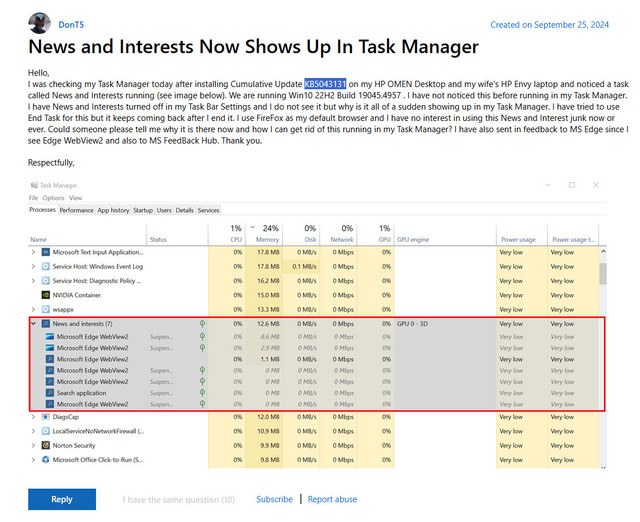Click the Subscribe link
The height and width of the screenshot is (522, 640).
(x=274, y=499)
